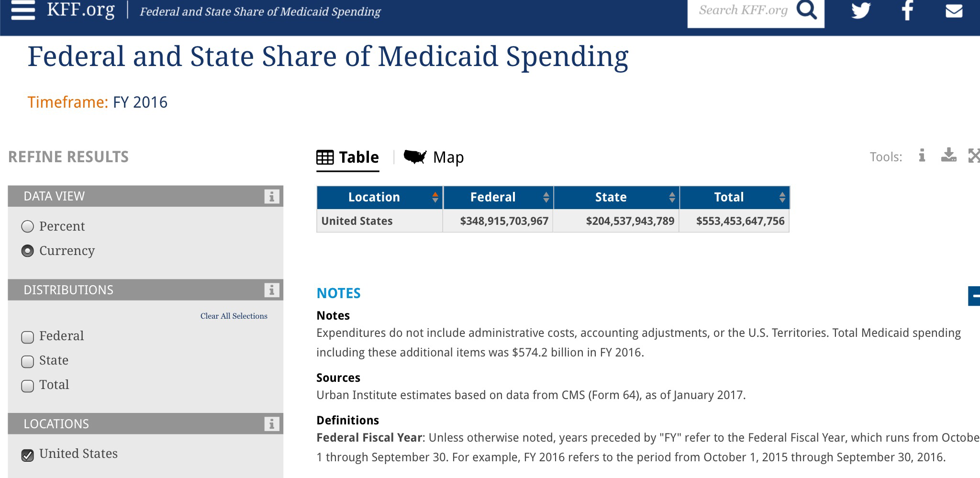Collapse the Notes section

(974, 296)
